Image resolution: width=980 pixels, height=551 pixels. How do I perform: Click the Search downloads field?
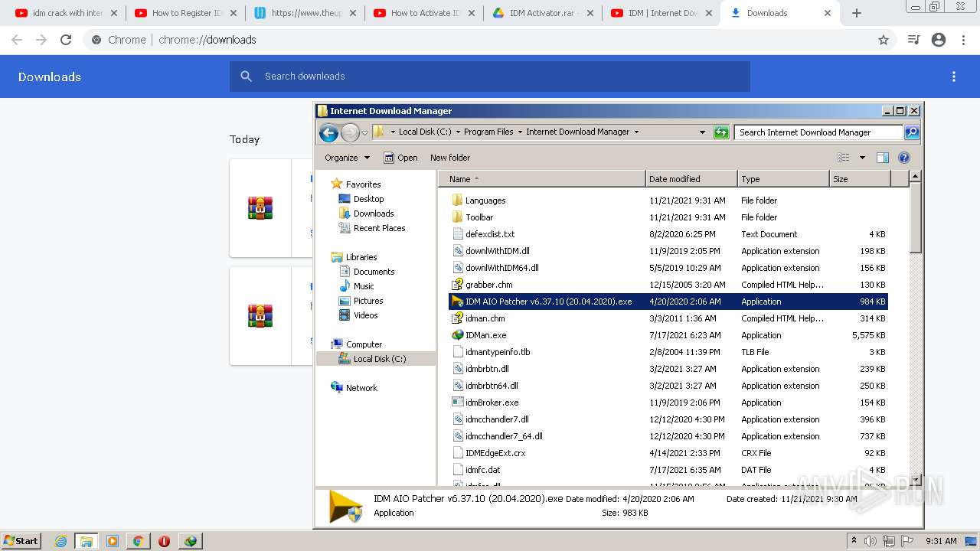490,77
